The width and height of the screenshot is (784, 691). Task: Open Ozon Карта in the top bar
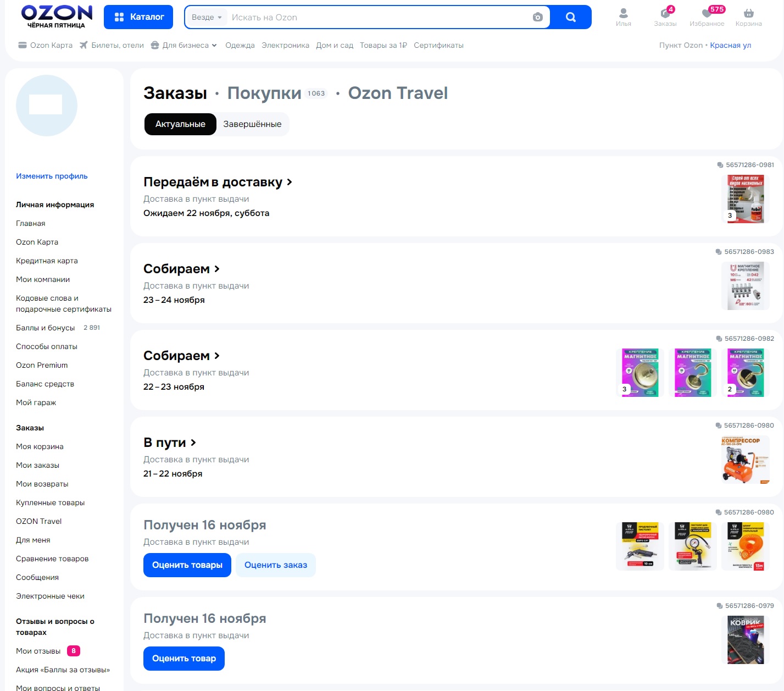point(45,45)
